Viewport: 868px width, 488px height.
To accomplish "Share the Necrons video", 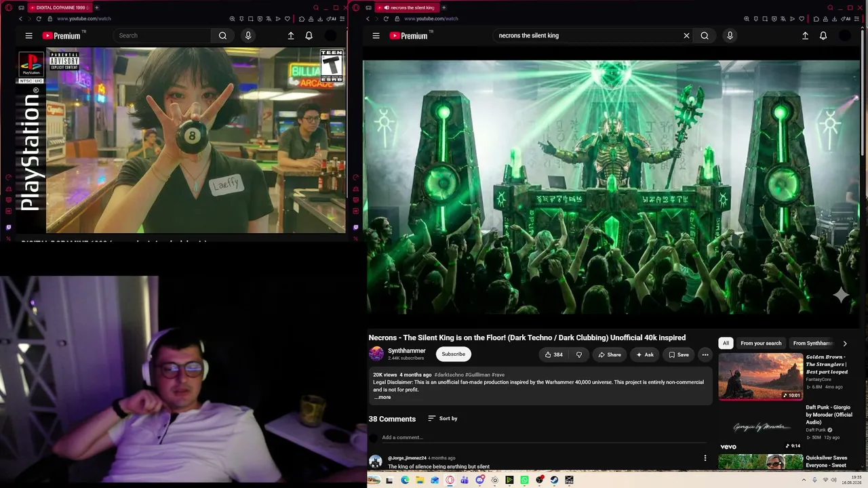I will click(609, 354).
